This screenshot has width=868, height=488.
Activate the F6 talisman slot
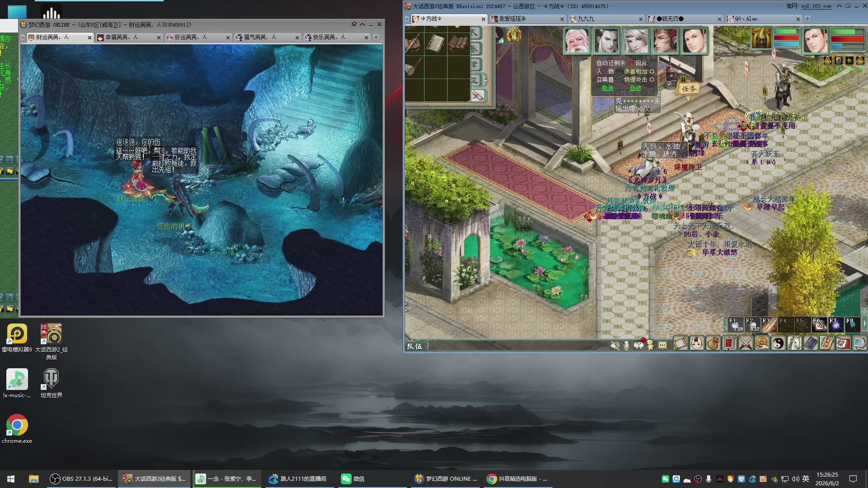tap(819, 324)
